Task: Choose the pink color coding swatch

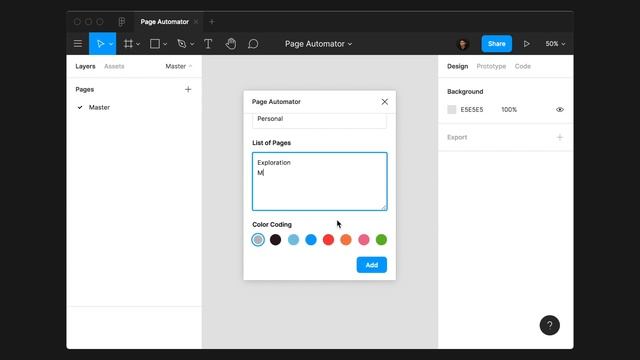Action: pyautogui.click(x=364, y=240)
